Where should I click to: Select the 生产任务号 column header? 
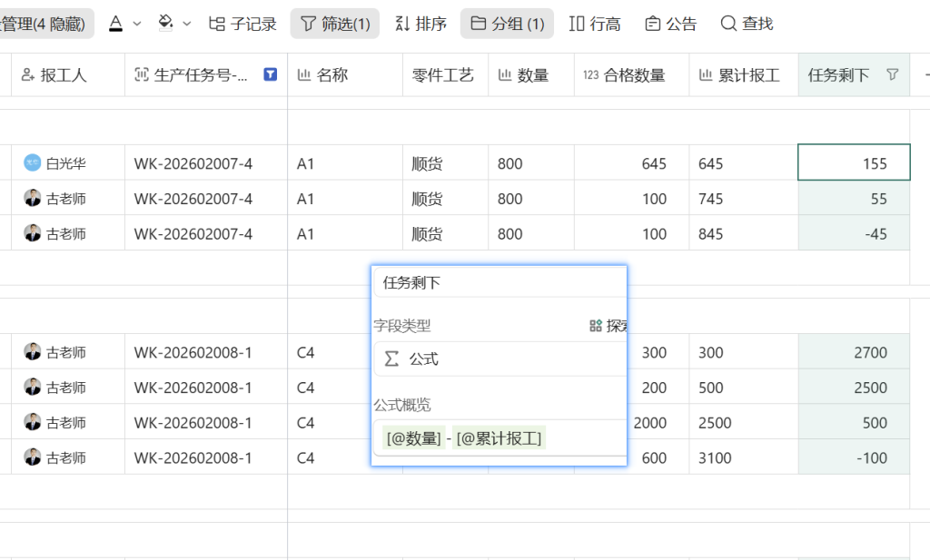point(206,74)
